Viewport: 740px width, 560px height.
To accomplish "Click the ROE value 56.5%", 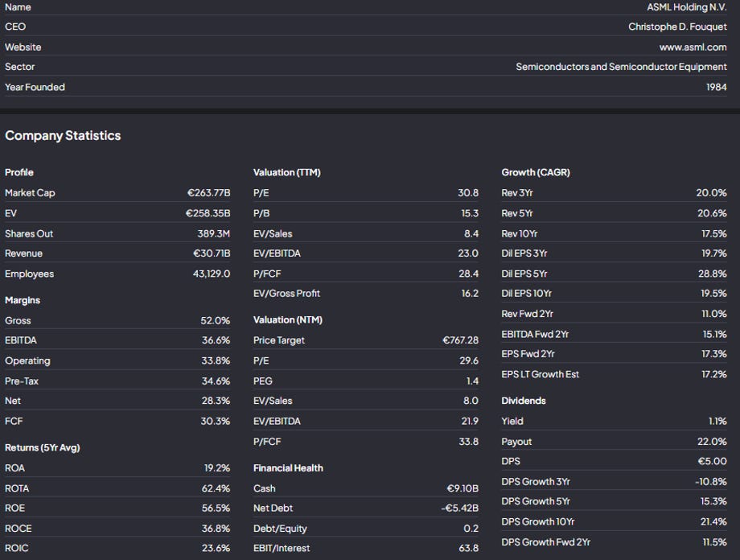I will [x=216, y=508].
